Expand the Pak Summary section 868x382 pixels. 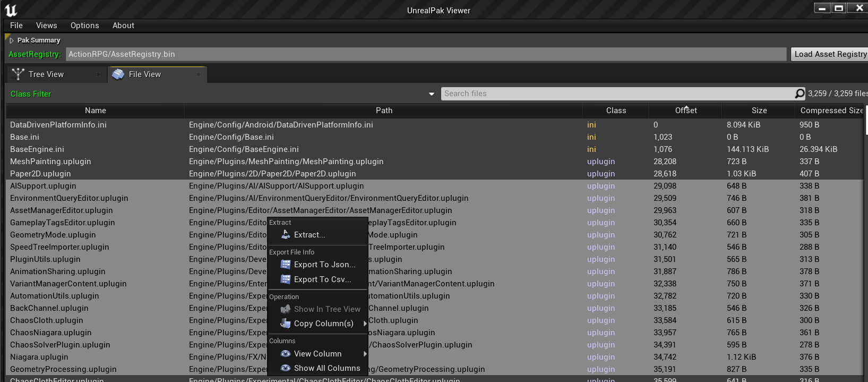coord(11,40)
